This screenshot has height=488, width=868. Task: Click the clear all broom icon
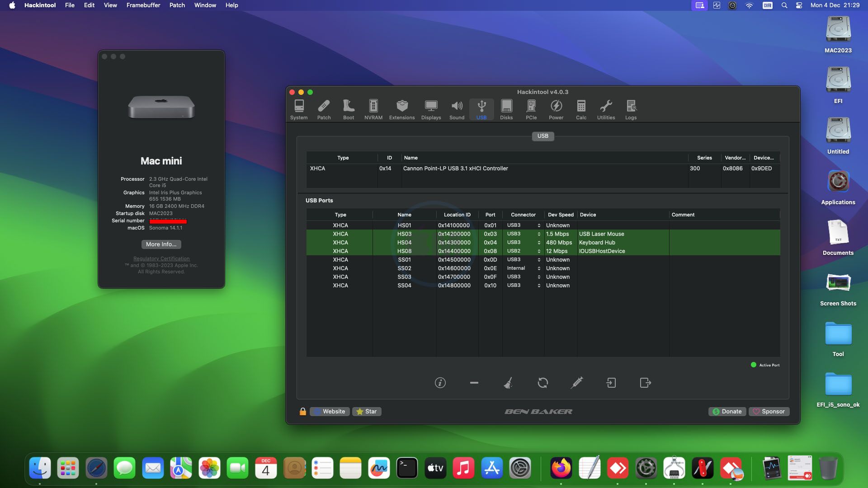coord(508,383)
